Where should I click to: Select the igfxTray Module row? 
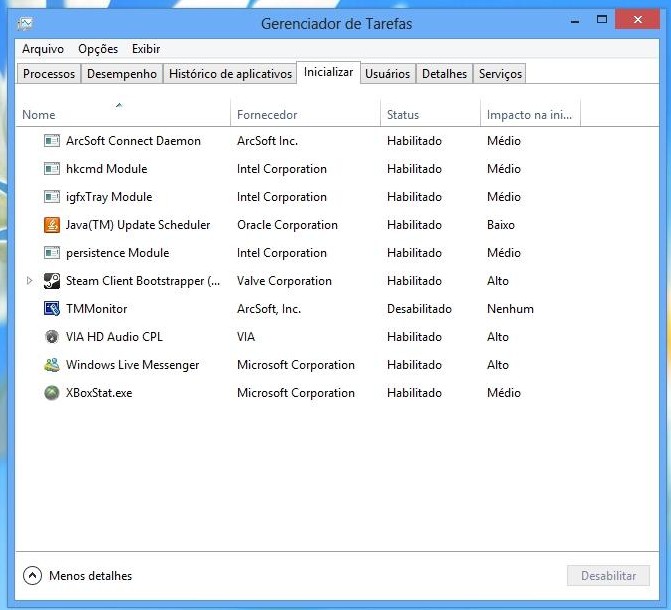[109, 197]
